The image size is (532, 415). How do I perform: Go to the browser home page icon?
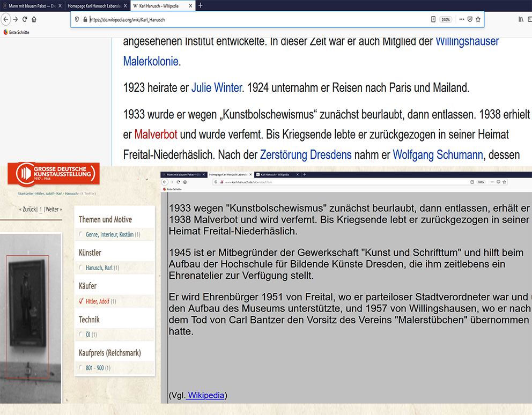pyautogui.click(x=34, y=19)
